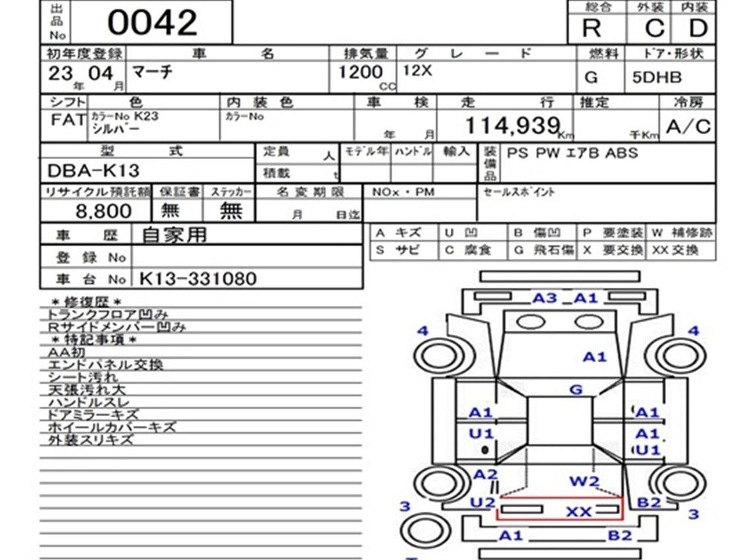748x560 pixels.
Task: Click the U2 dent mark on diagram
Action: [x=483, y=502]
